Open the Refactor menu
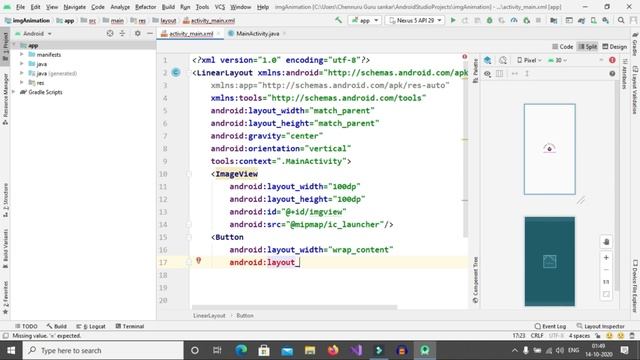640x360 pixels. point(146,7)
